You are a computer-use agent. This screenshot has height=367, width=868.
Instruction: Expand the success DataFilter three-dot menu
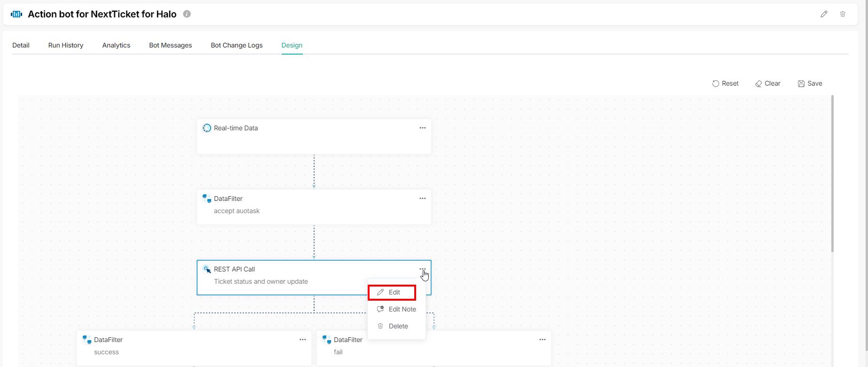pos(302,340)
